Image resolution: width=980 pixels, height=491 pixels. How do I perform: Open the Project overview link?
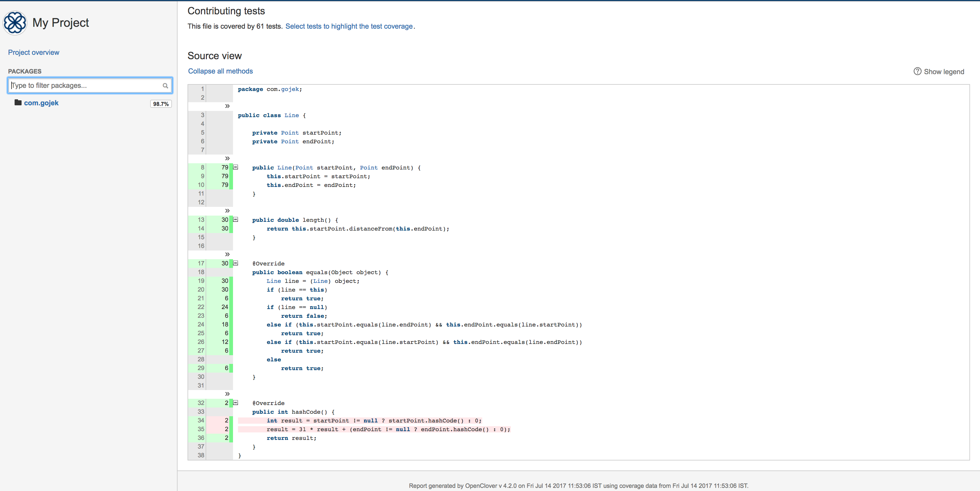coord(33,53)
